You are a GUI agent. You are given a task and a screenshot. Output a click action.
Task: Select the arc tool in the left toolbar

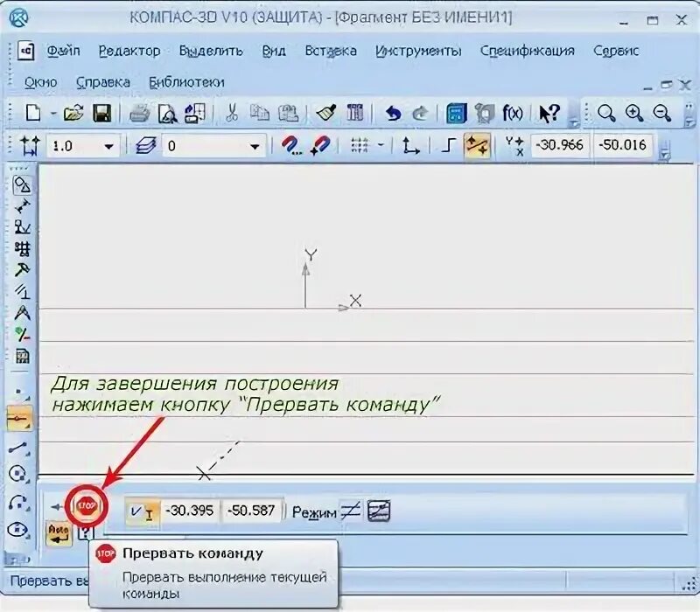click(x=18, y=502)
